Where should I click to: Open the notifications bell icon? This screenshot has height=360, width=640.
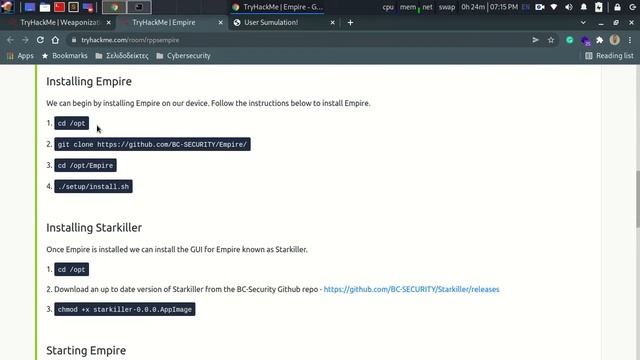tap(584, 7)
